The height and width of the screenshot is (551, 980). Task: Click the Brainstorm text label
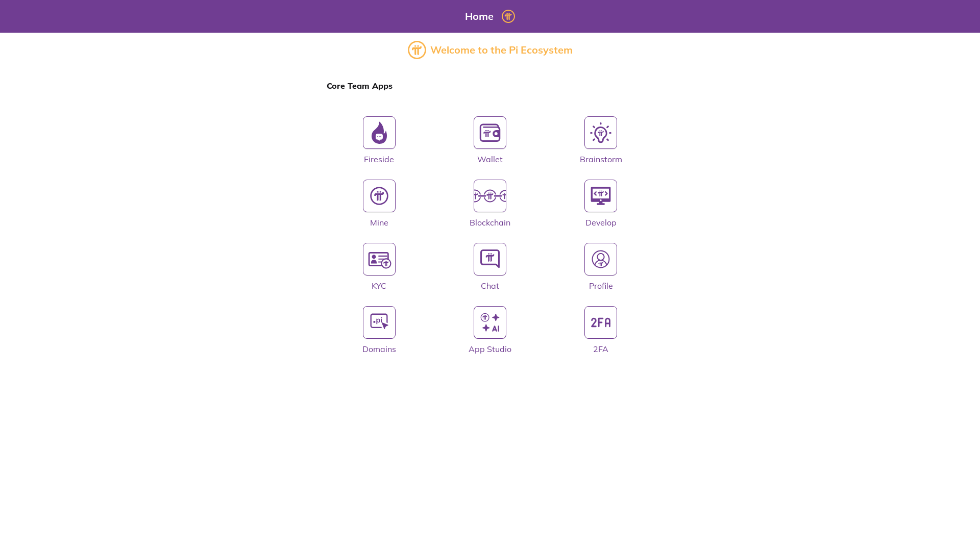click(x=600, y=159)
